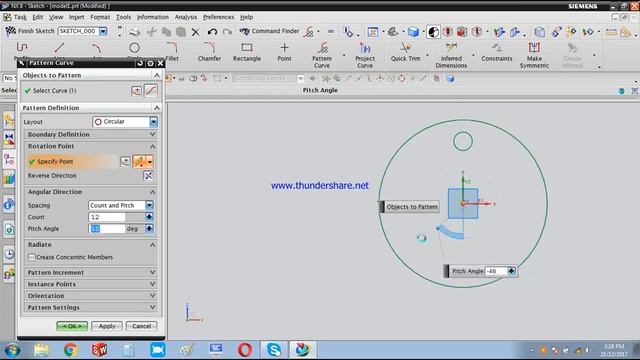The width and height of the screenshot is (640, 360).
Task: Open the Help menu
Action: [x=247, y=17]
